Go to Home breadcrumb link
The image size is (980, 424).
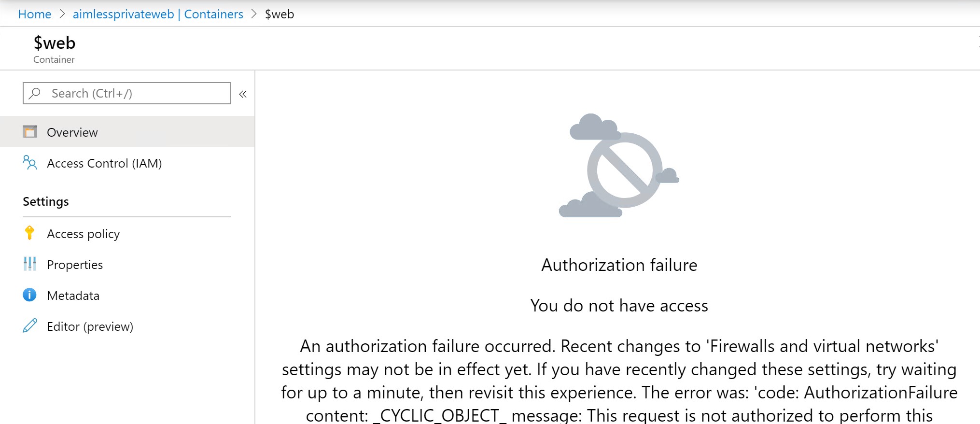tap(35, 14)
